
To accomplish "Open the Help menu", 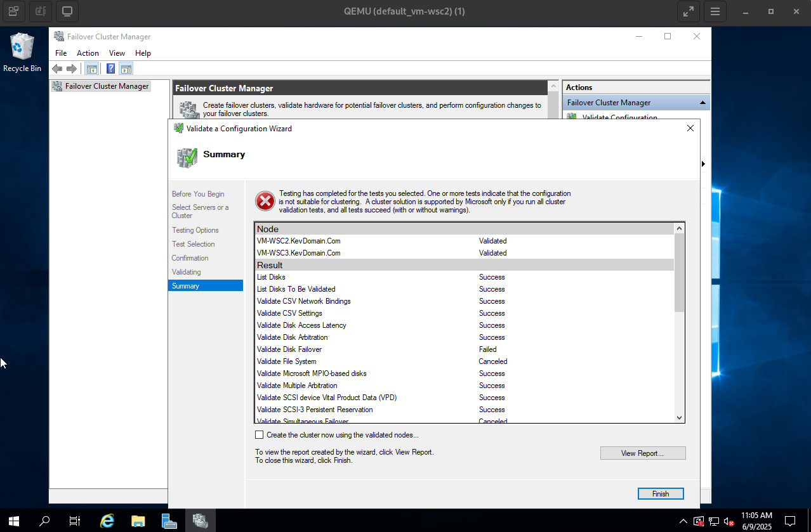I will coord(143,53).
